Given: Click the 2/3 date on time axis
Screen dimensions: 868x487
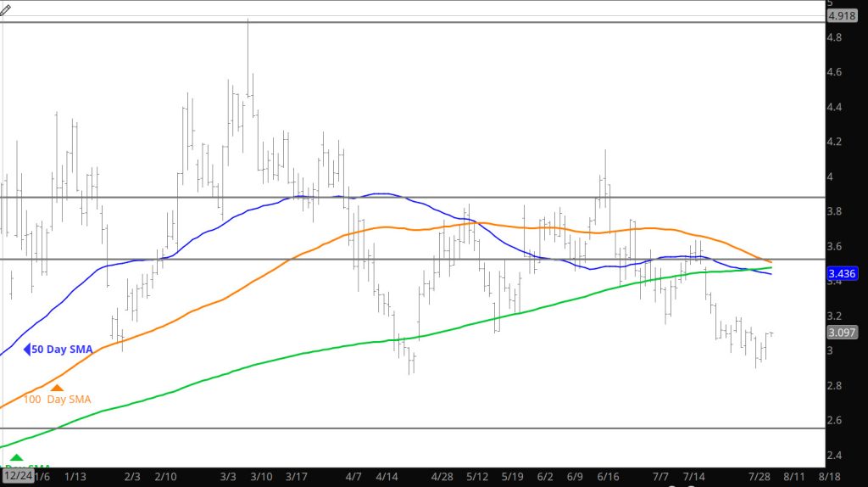Looking at the screenshot, I should click(131, 477).
